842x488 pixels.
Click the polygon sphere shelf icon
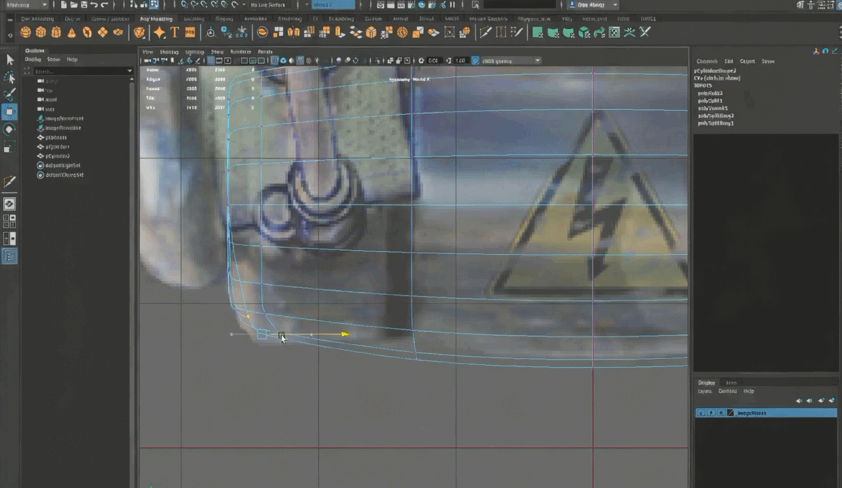[x=26, y=33]
